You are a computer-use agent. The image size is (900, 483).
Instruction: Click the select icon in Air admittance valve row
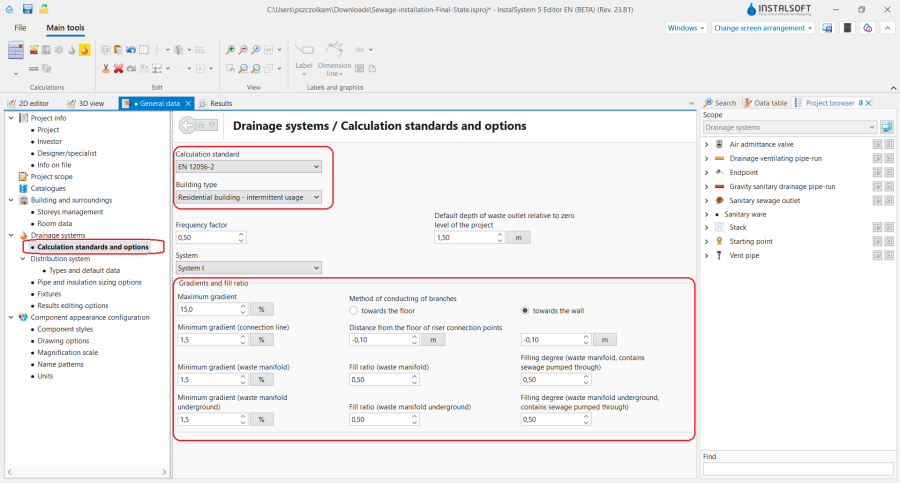click(877, 144)
